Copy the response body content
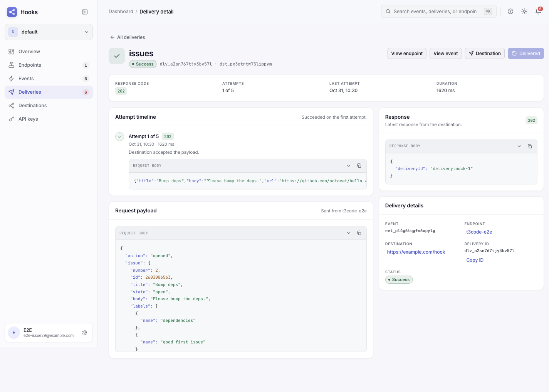The width and height of the screenshot is (549, 392). (x=530, y=146)
